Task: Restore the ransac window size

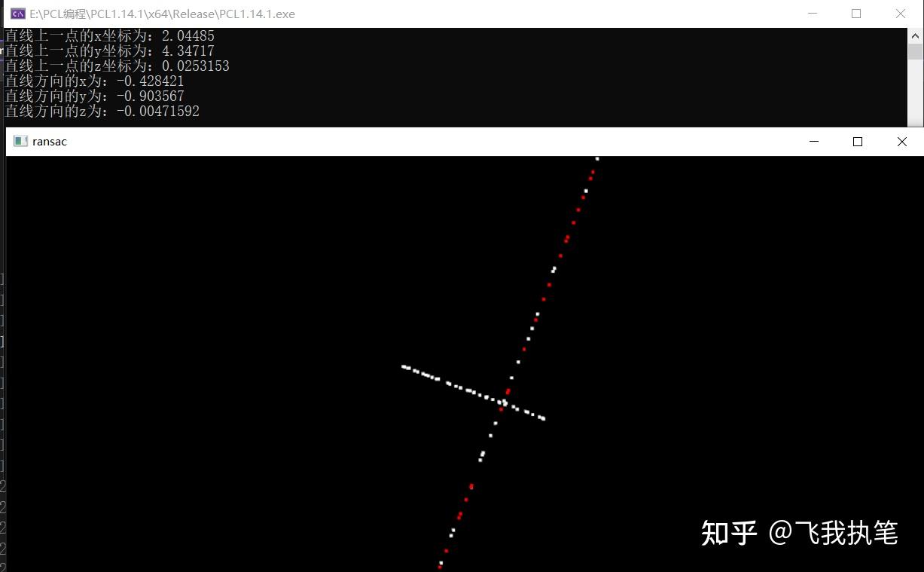Action: (x=857, y=141)
